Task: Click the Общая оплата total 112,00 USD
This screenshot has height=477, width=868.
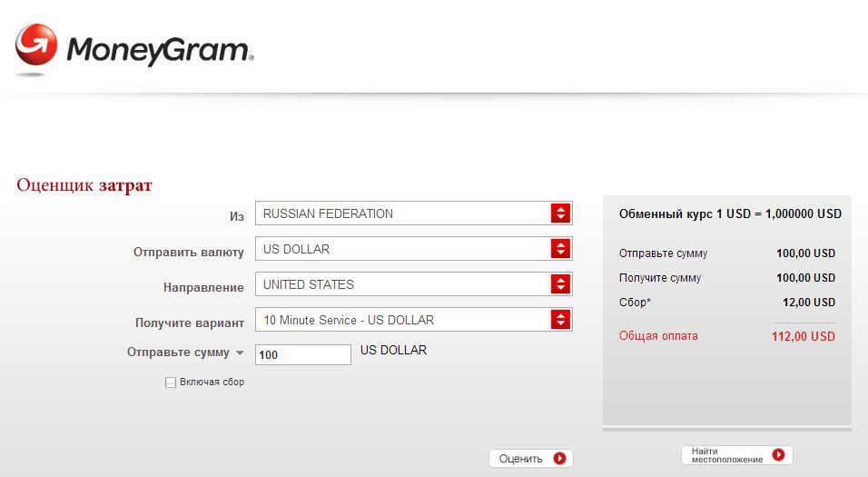Action: point(803,336)
